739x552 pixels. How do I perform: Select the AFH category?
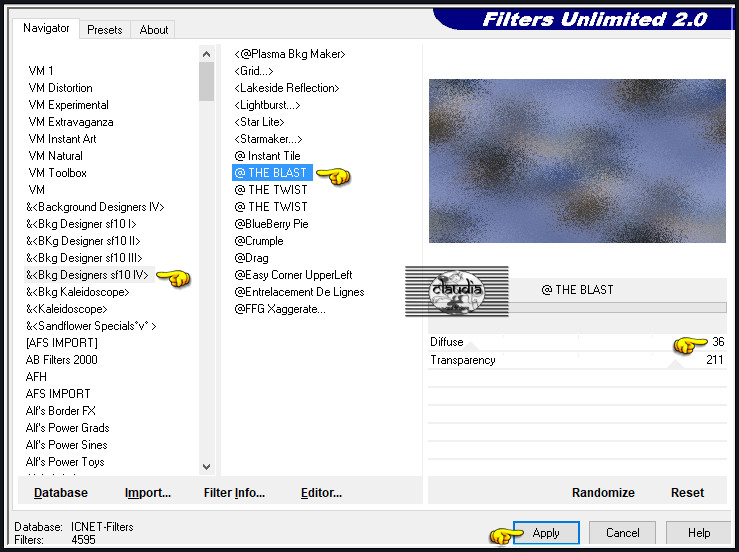tap(36, 377)
